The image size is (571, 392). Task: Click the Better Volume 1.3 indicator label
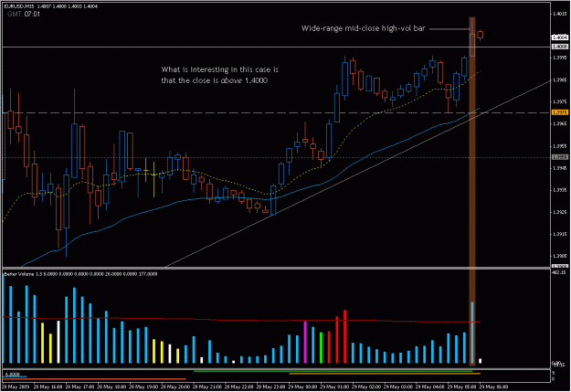click(80, 274)
